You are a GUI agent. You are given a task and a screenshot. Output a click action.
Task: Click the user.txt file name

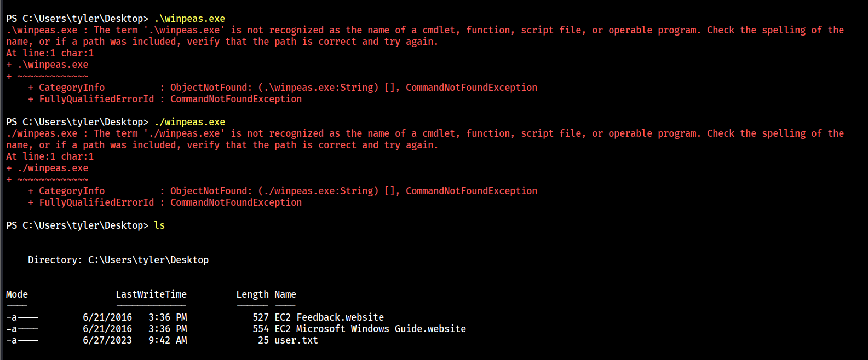(296, 340)
